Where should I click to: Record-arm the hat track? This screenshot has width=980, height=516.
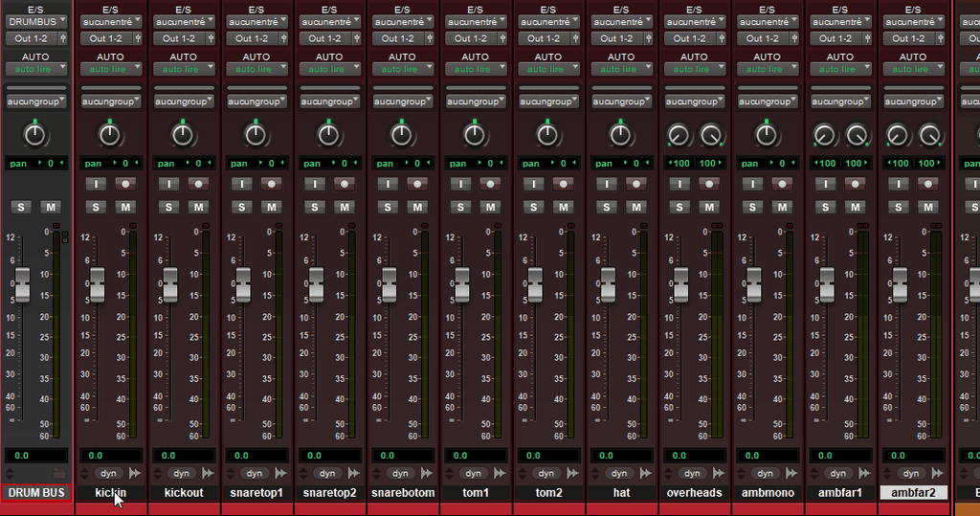click(635, 184)
